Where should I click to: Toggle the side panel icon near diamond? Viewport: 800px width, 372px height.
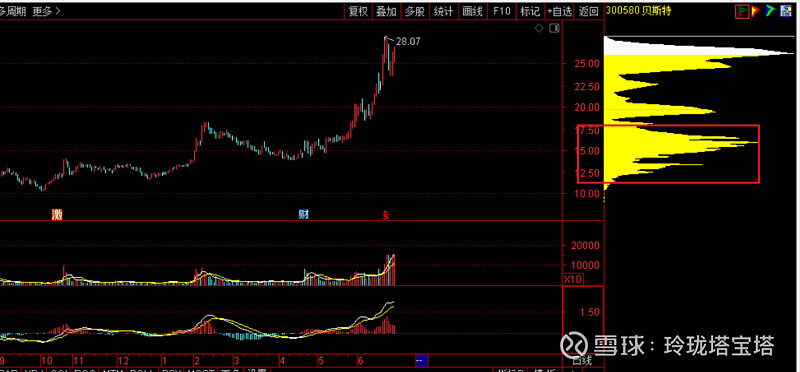553,29
